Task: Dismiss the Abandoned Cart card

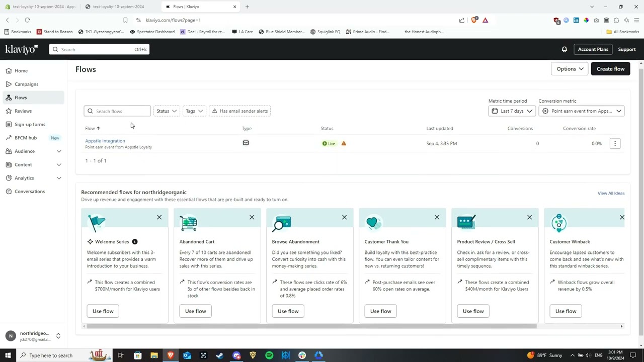Action: point(252,217)
